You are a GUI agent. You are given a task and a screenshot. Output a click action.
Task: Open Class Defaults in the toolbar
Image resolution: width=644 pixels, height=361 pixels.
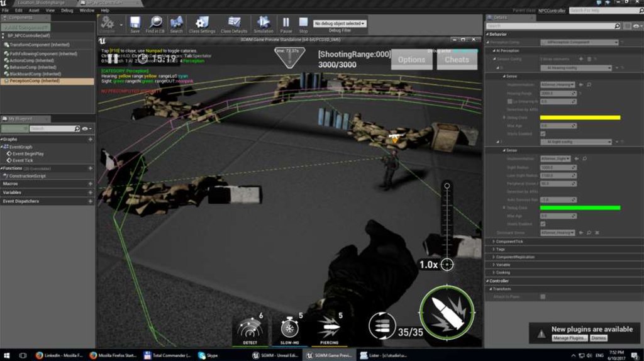point(234,25)
